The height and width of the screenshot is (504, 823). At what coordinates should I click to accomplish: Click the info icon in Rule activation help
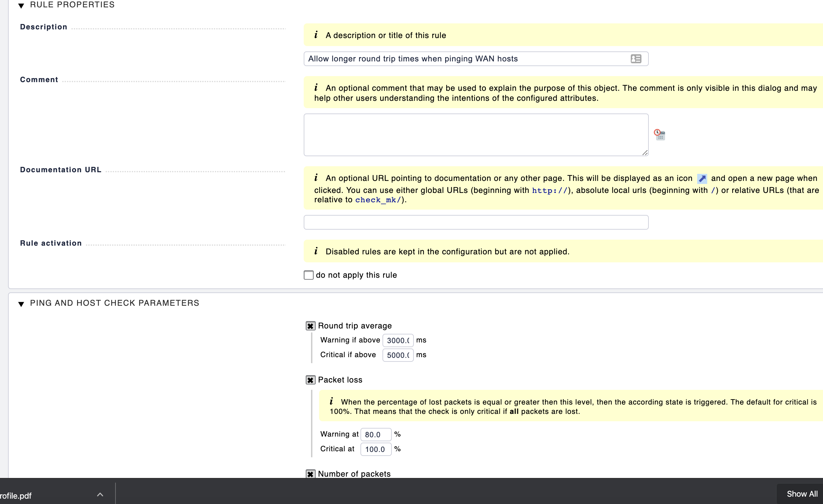click(316, 251)
